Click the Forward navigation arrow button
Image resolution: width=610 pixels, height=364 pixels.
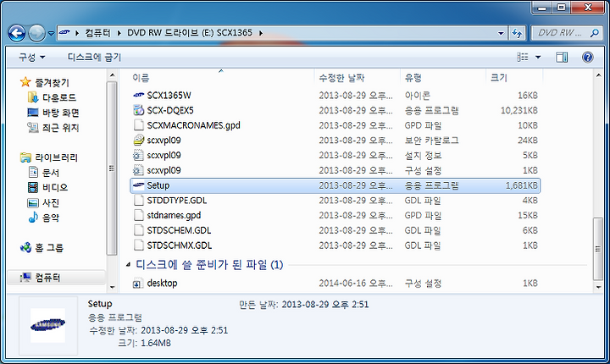click(37, 33)
